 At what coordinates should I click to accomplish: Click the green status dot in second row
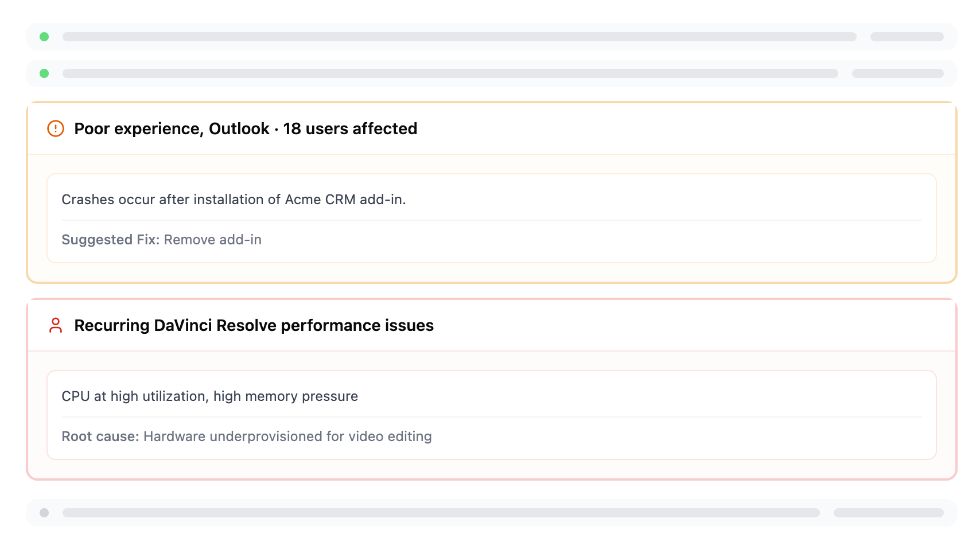click(44, 73)
